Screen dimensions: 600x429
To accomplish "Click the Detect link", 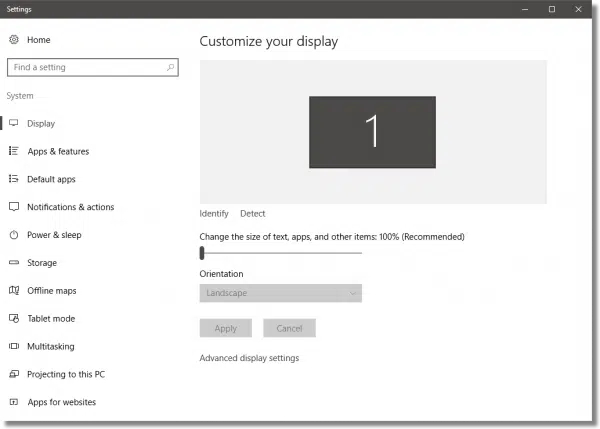I will [253, 214].
